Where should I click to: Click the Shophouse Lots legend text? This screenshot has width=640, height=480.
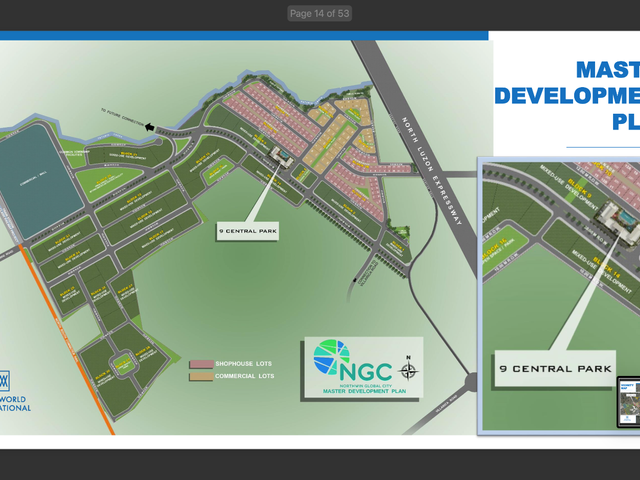click(x=244, y=364)
